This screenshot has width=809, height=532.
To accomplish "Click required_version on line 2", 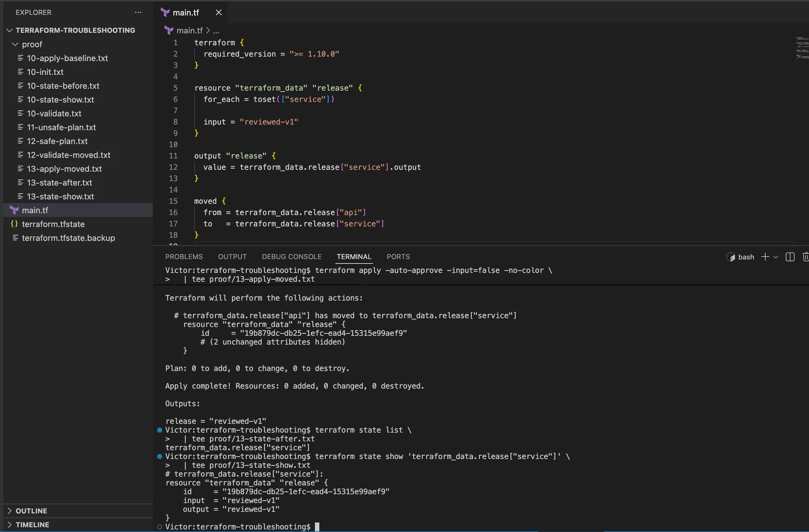I will pos(239,54).
